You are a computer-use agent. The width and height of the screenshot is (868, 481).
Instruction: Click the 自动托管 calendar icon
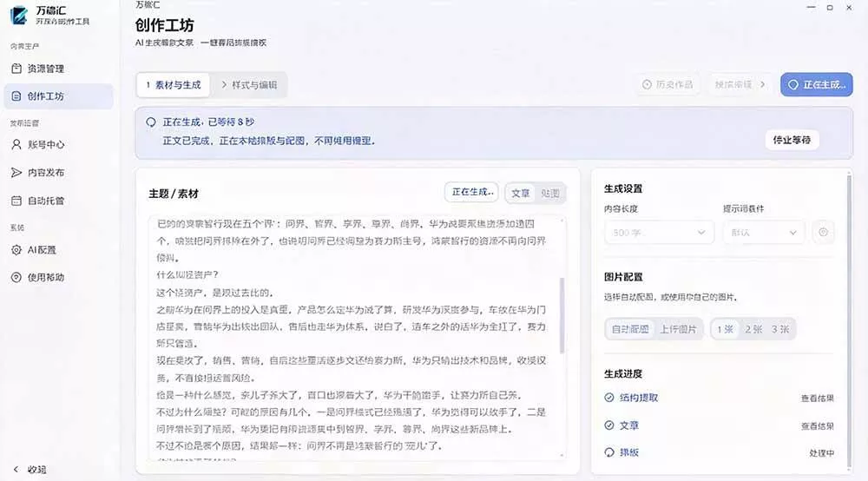click(x=16, y=201)
